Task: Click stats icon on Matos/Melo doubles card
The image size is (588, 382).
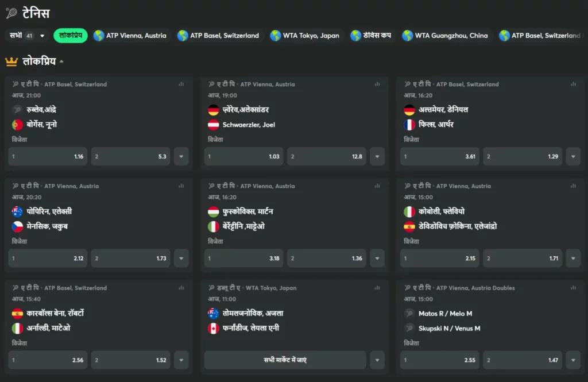Action: pos(573,288)
